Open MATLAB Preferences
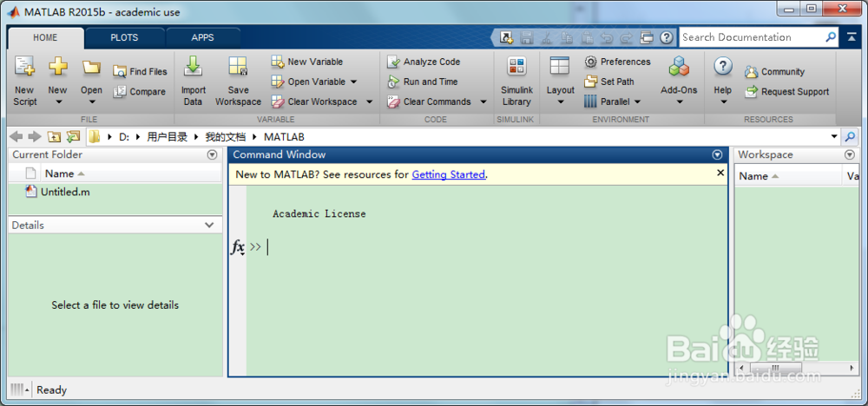Viewport: 868px width, 406px height. (x=618, y=62)
